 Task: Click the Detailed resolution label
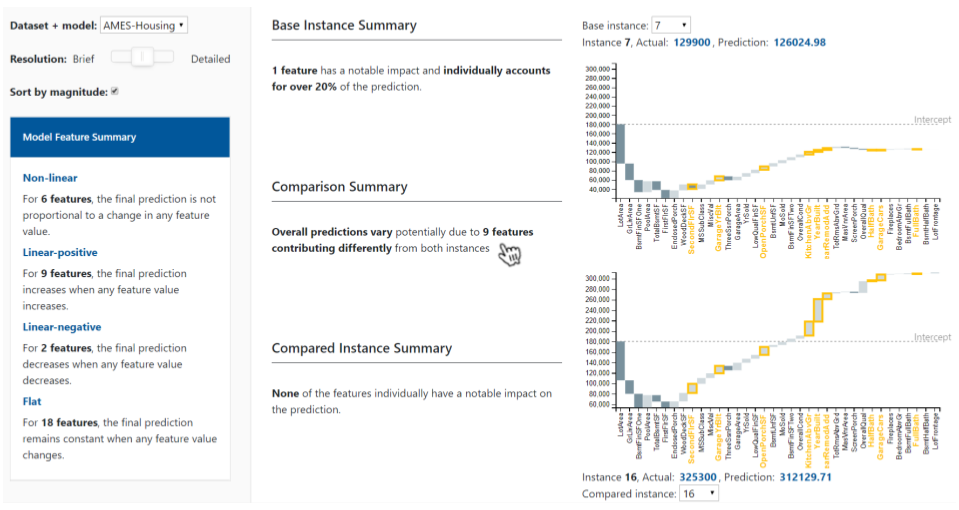pyautogui.click(x=210, y=59)
